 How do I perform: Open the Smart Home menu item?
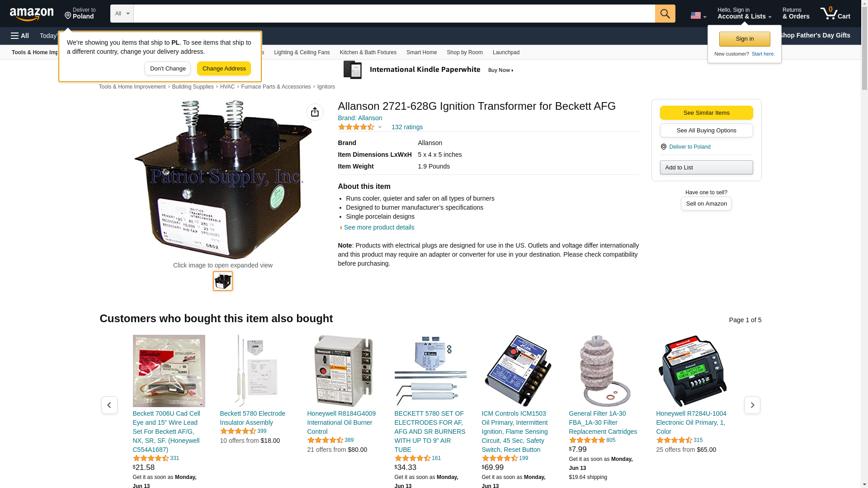421,52
